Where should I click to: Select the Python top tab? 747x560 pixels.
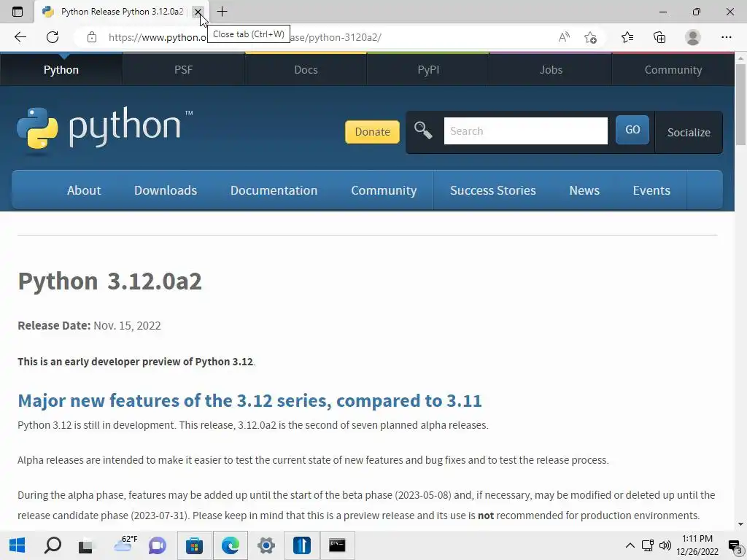pos(61,69)
